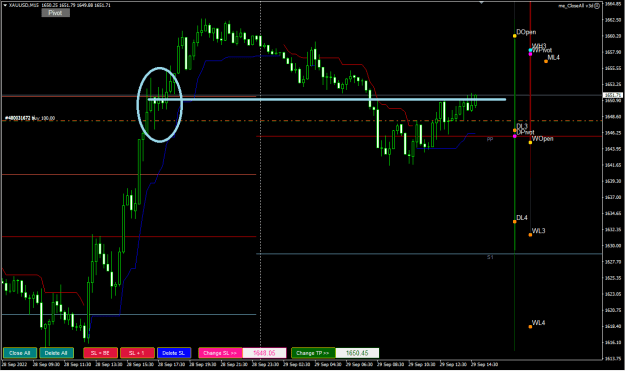Screen dimensions: 625x371
Task: Click the Change TP >> button
Action: pos(313,353)
